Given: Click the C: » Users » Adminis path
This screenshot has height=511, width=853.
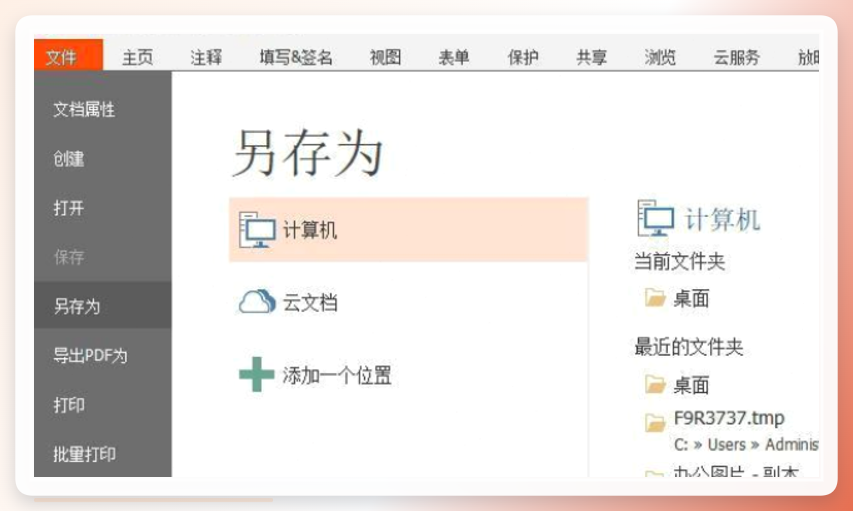Looking at the screenshot, I should coord(746,445).
